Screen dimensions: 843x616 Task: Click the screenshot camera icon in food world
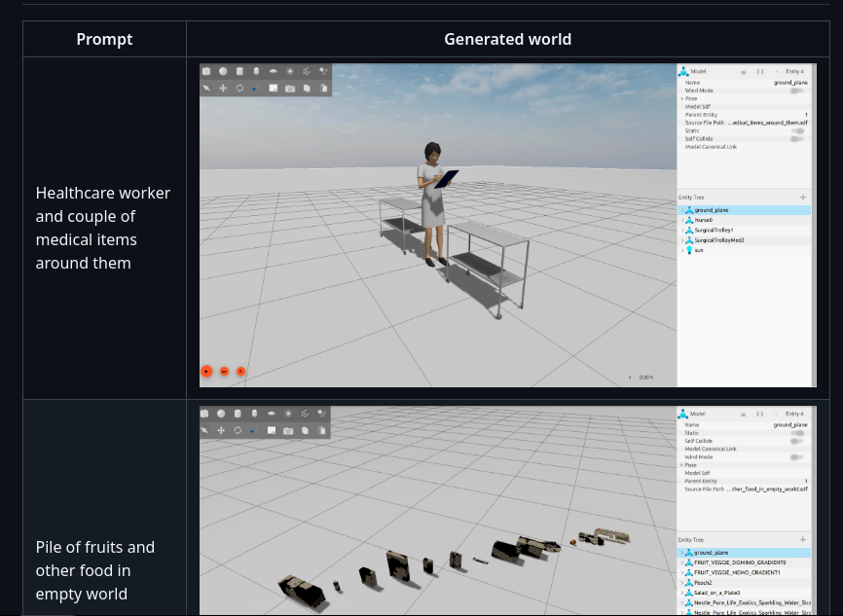(x=288, y=430)
